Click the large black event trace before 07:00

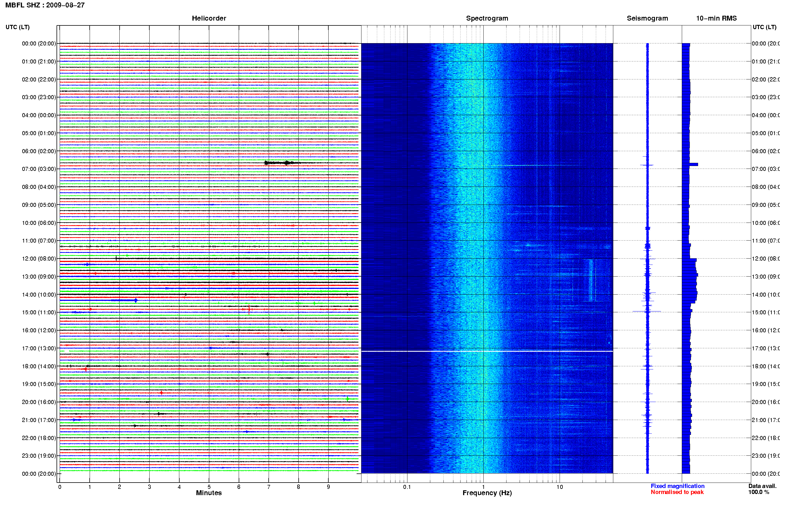click(x=289, y=163)
